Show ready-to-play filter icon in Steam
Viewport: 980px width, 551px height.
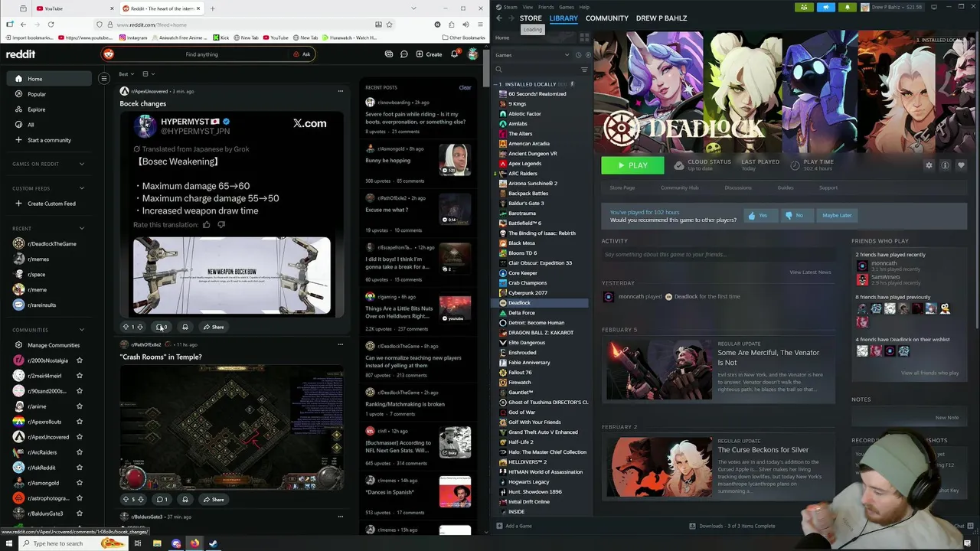point(588,55)
